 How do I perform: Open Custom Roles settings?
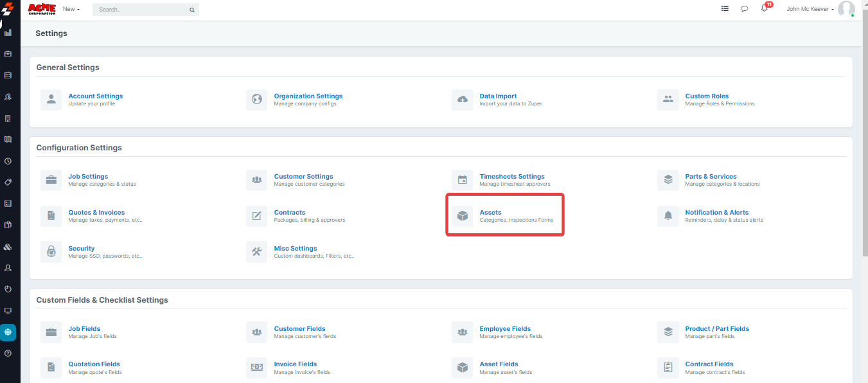tap(707, 96)
